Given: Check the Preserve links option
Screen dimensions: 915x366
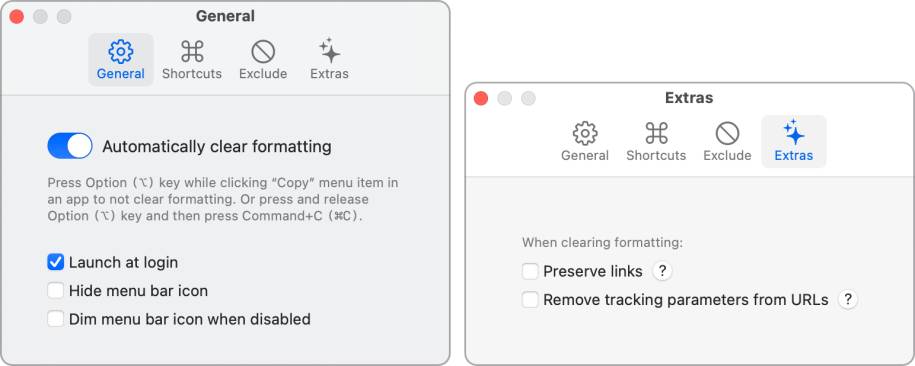Looking at the screenshot, I should click(x=530, y=271).
